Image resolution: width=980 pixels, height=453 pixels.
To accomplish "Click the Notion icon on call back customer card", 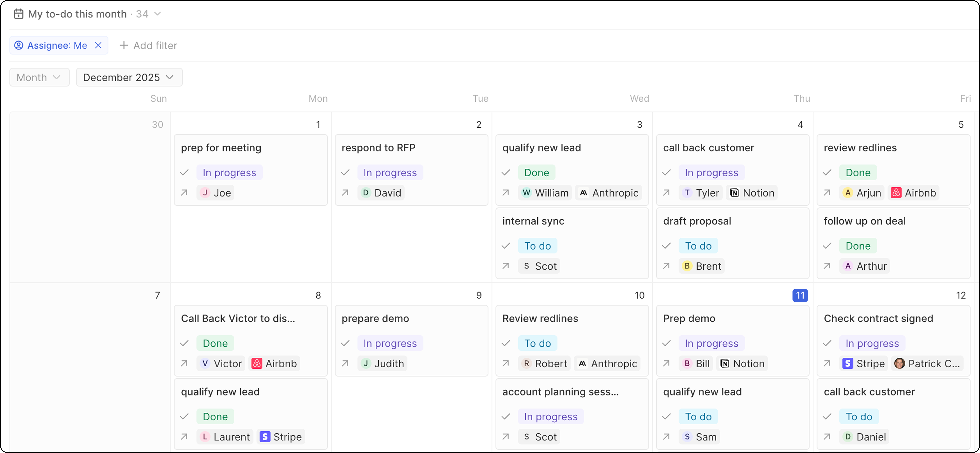I will click(x=734, y=193).
